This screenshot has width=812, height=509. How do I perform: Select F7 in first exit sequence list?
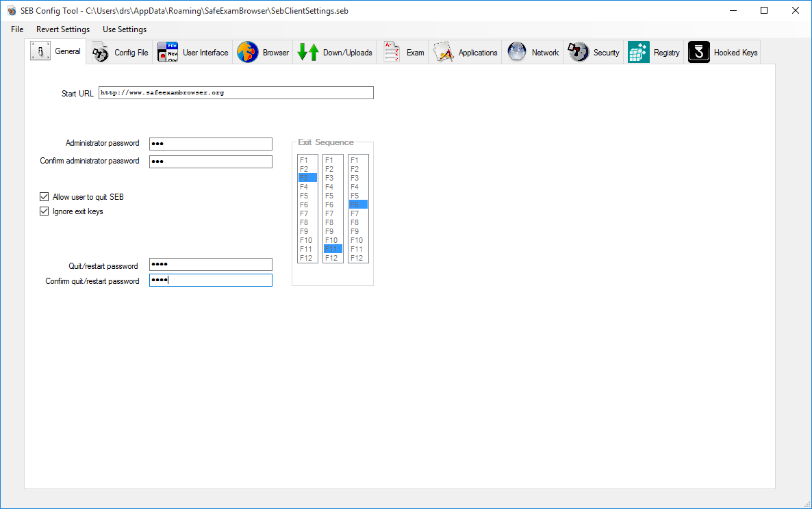(x=307, y=213)
